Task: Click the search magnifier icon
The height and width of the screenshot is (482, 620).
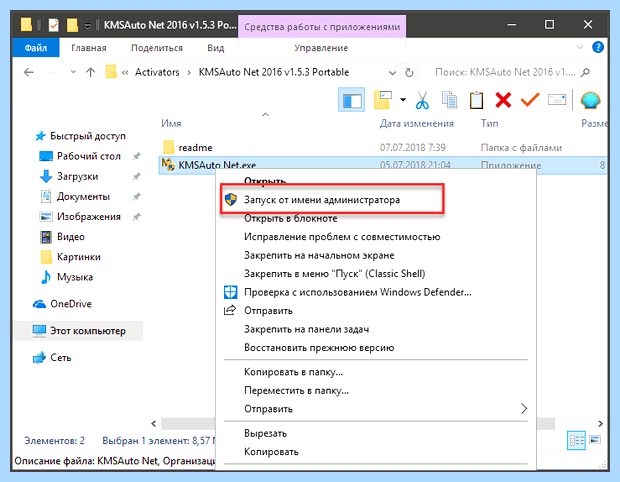Action: coord(586,72)
